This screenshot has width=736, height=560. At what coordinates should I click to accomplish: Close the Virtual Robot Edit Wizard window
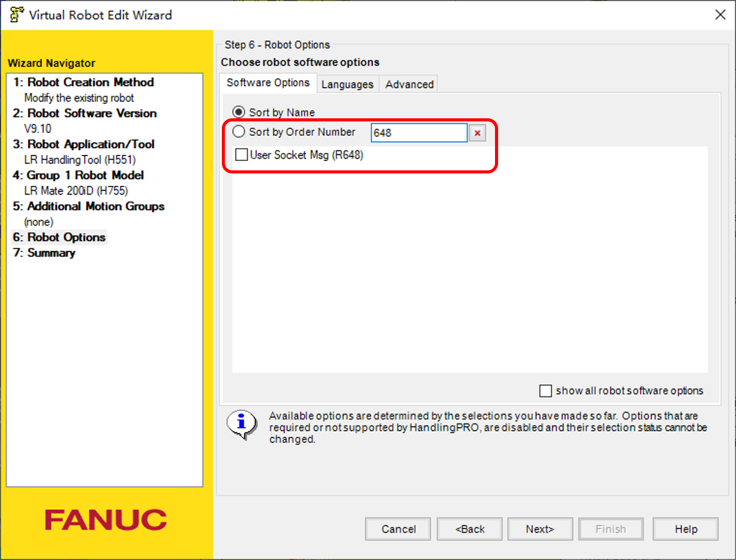pos(720,15)
